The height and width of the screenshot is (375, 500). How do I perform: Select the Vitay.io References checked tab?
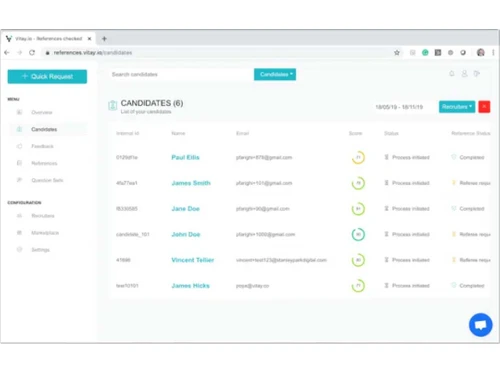coord(48,39)
